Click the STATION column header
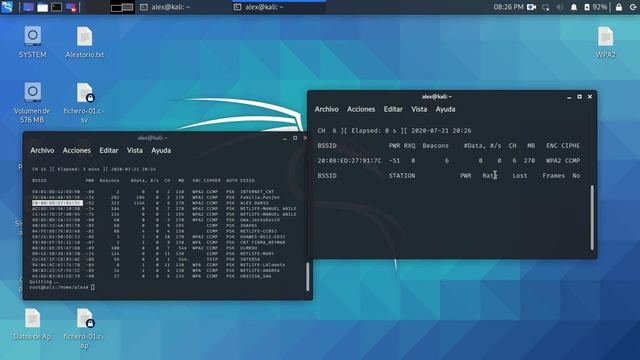 [x=402, y=176]
